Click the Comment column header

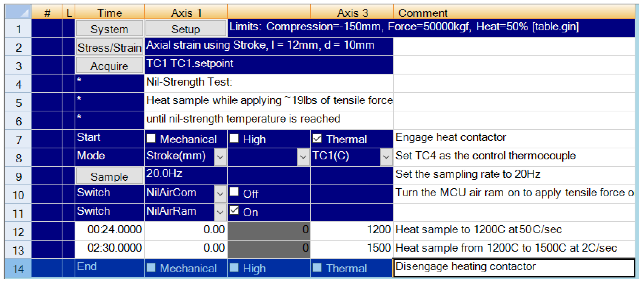tap(423, 13)
